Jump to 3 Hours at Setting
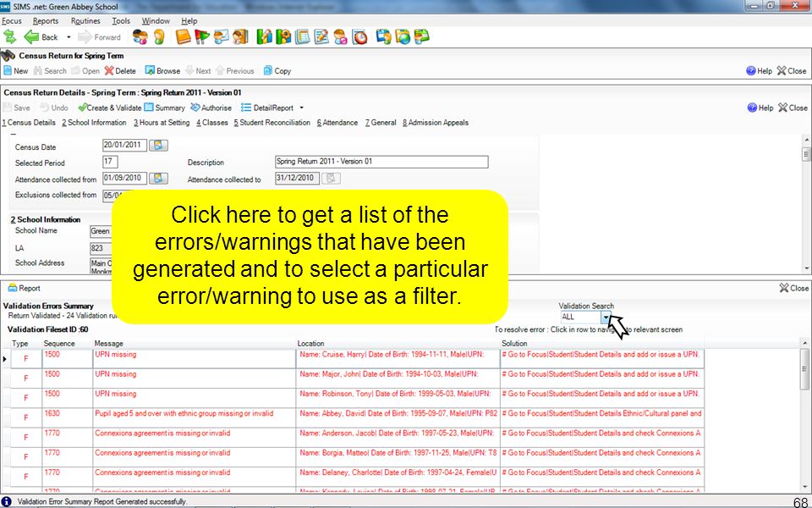This screenshot has height=508, width=812. point(162,123)
